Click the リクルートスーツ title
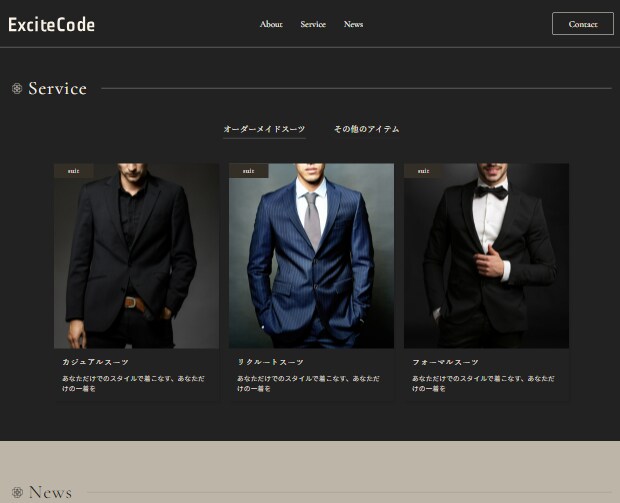 pyautogui.click(x=270, y=362)
